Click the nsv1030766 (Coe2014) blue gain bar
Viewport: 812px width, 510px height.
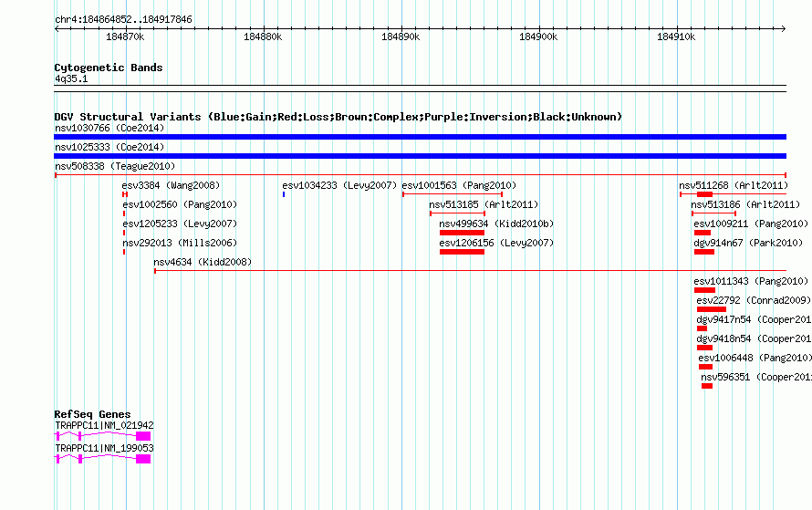(x=420, y=137)
